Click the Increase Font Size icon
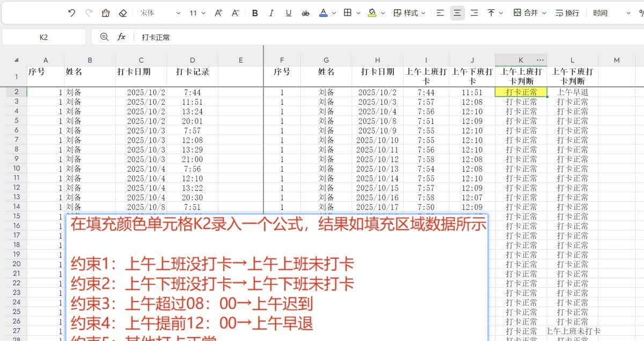 click(218, 12)
